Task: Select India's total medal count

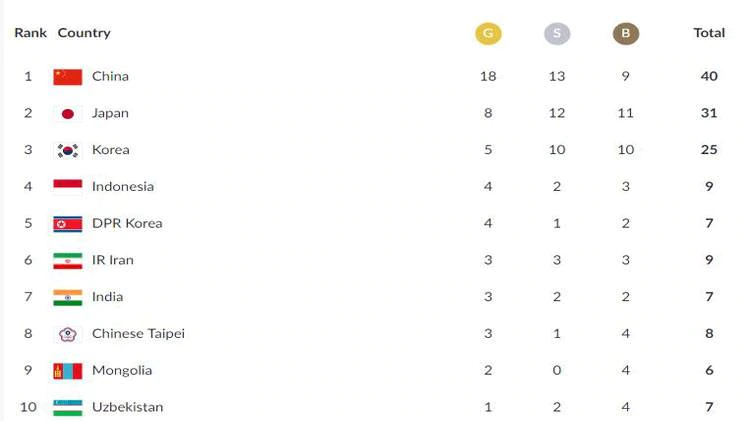Action: [709, 297]
